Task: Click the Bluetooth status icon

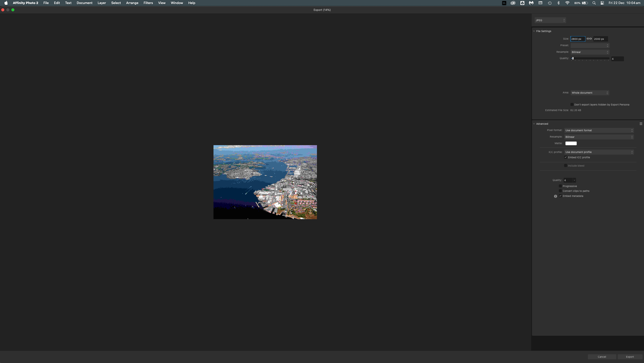Action: tap(558, 3)
